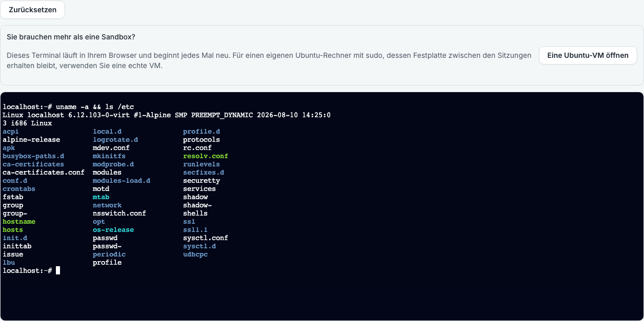This screenshot has width=644, height=321.
Task: Click the 'shells' file name
Action: click(x=195, y=213)
